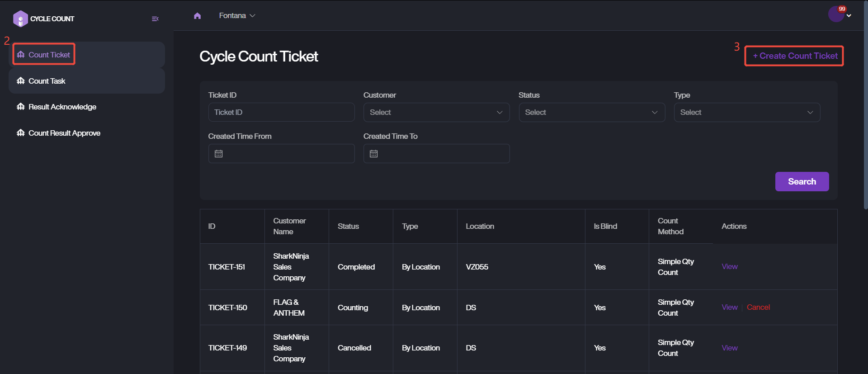Expand the Fontana facility dropdown
Image resolution: width=868 pixels, height=374 pixels.
(x=237, y=16)
